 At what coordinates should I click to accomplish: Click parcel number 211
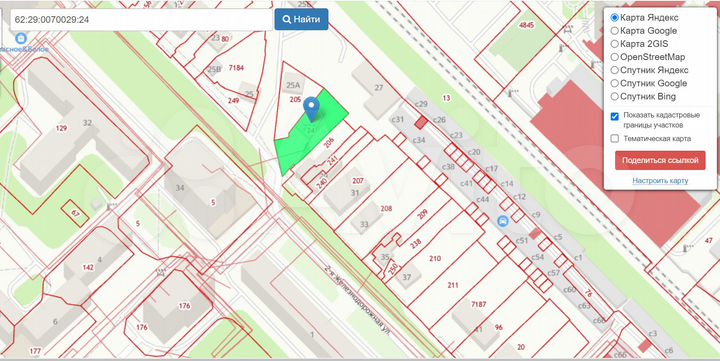453,285
